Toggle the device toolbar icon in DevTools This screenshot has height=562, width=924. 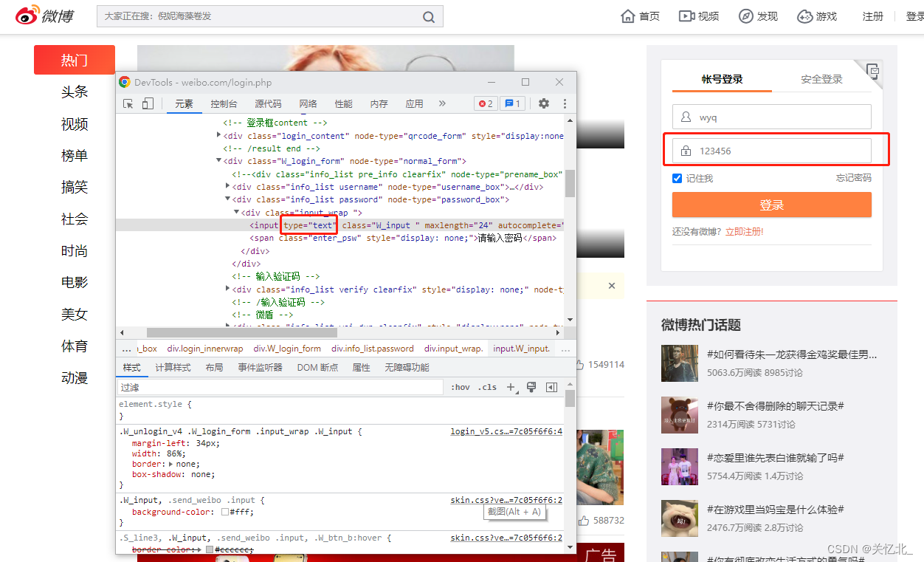coord(148,104)
